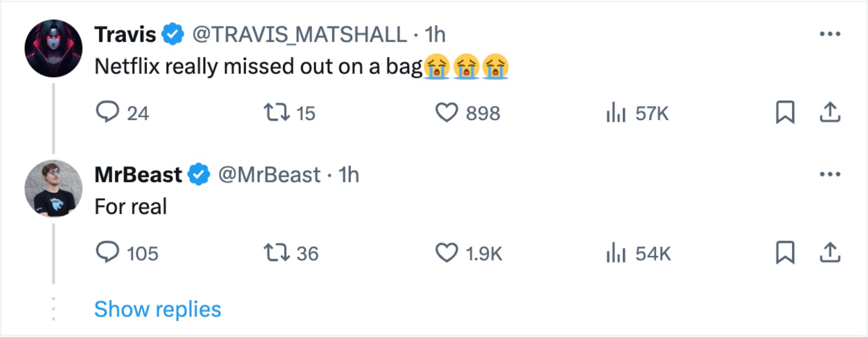
Task: Open more options on Travis's tweet
Action: [829, 34]
